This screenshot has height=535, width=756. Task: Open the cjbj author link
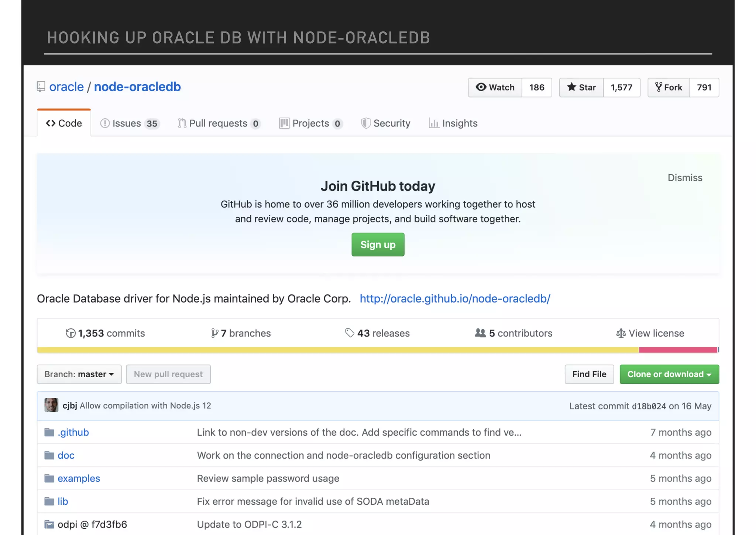[70, 406]
